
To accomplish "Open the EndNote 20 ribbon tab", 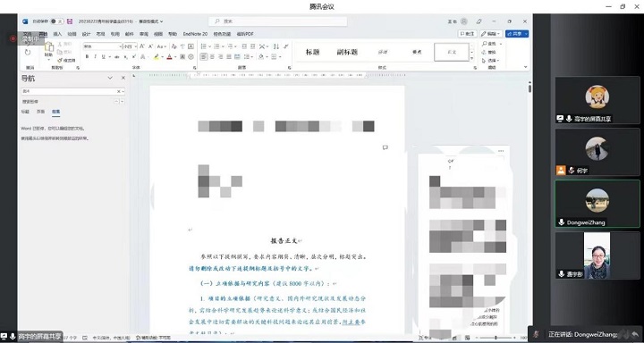I will [x=195, y=34].
